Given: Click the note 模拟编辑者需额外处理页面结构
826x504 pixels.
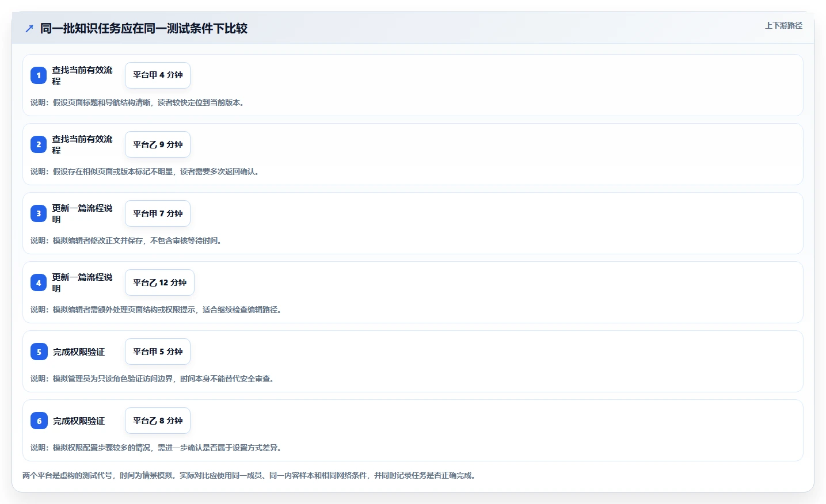Looking at the screenshot, I should coord(157,310).
